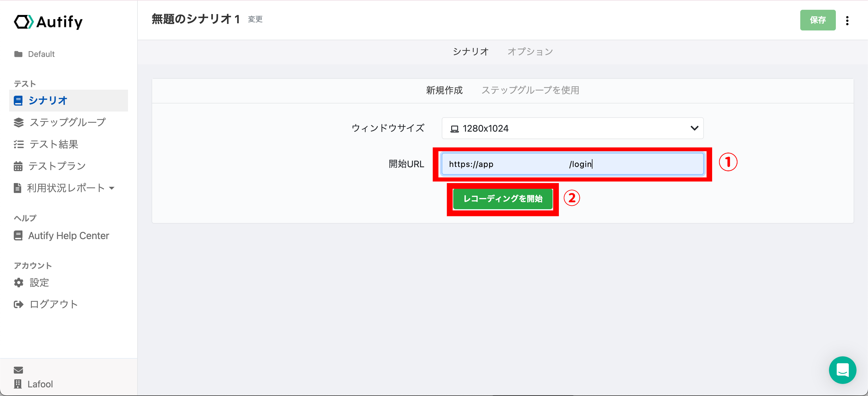Click the mail icon above Lafool

point(18,370)
